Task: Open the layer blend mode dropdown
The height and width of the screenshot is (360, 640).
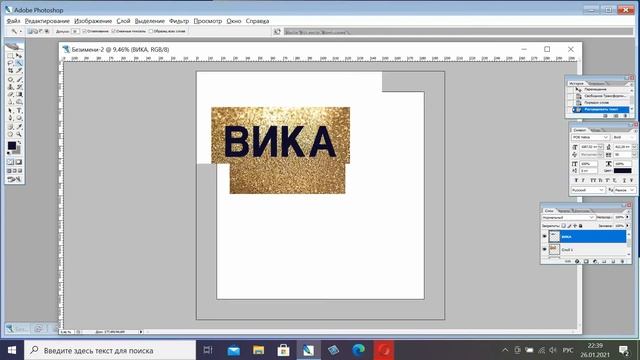Action: pos(569,218)
